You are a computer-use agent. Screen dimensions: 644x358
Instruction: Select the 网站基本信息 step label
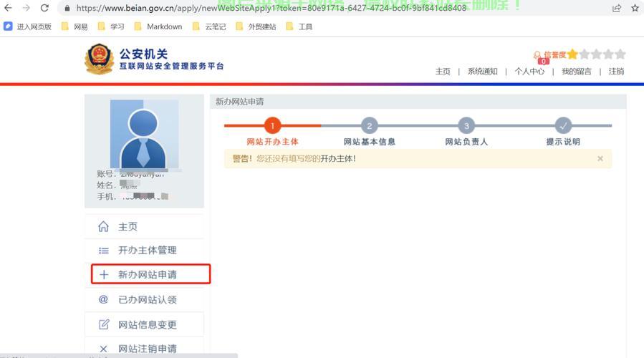(369, 142)
